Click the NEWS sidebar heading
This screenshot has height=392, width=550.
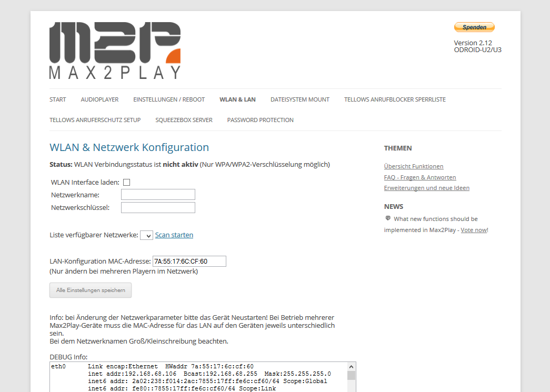click(394, 206)
